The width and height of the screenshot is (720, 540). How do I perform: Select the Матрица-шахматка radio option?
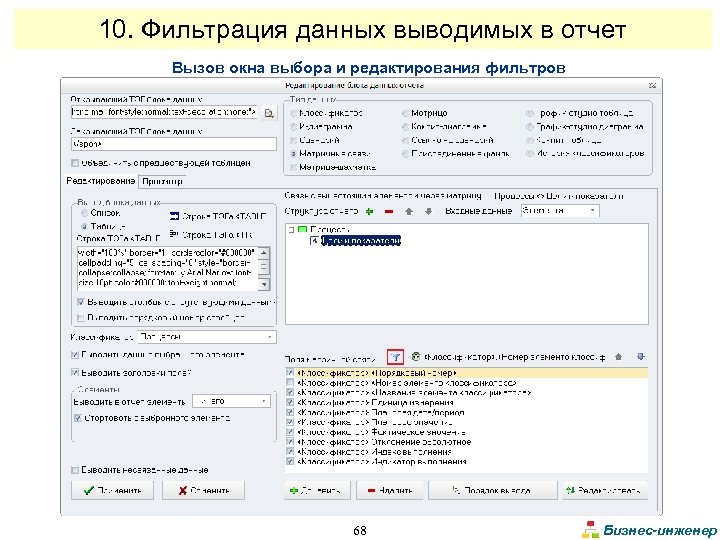tap(293, 168)
